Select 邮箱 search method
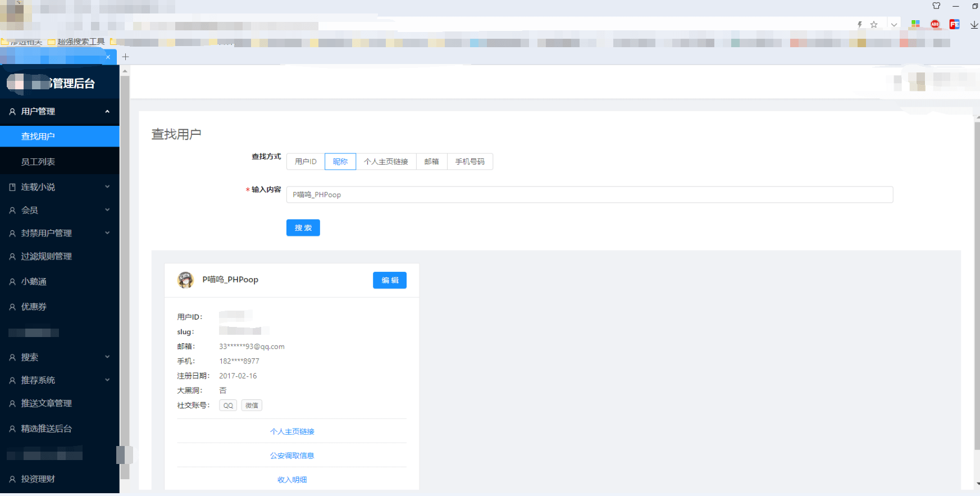This screenshot has width=980, height=496. point(431,162)
